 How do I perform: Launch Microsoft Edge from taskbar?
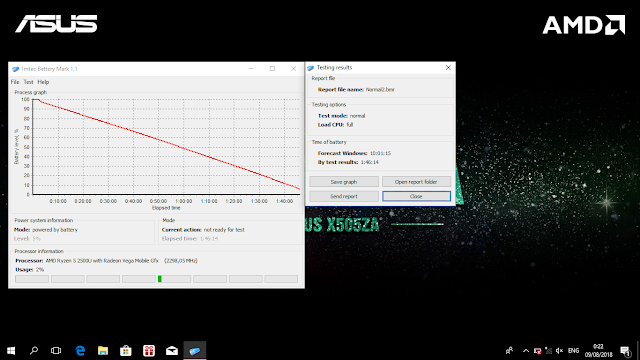80,351
